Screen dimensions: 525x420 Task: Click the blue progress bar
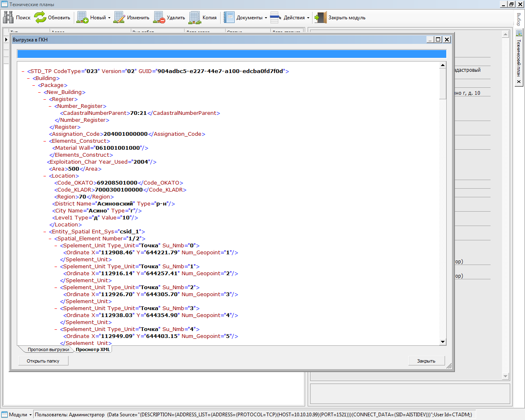(x=231, y=54)
